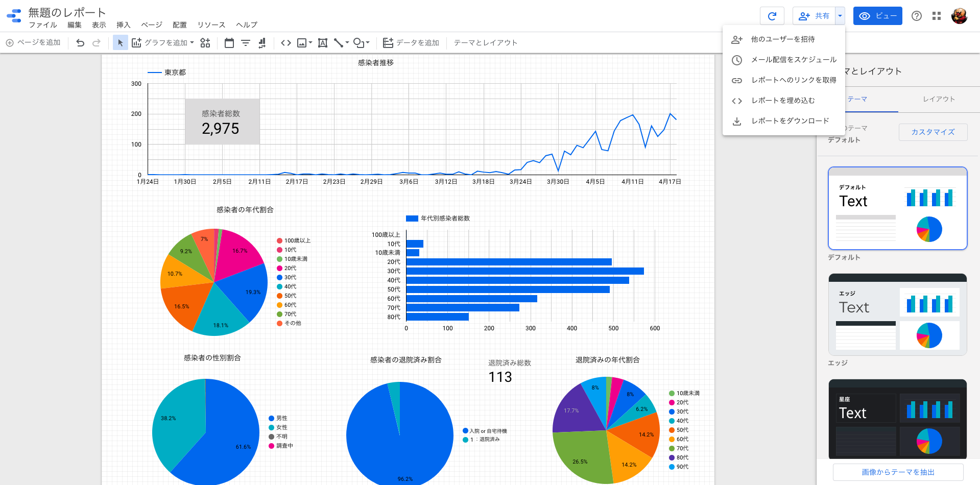This screenshot has width=980, height=485.
Task: Open the user account avatar
Action: point(960,16)
